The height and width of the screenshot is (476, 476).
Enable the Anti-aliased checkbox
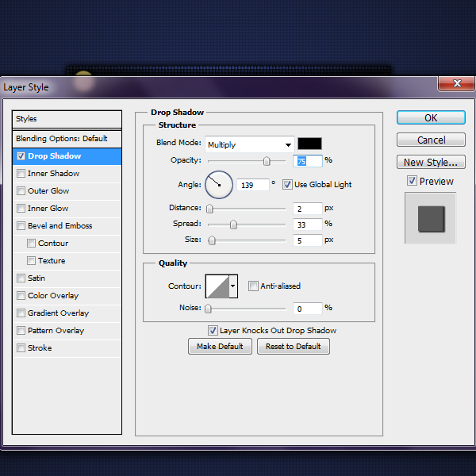click(253, 286)
